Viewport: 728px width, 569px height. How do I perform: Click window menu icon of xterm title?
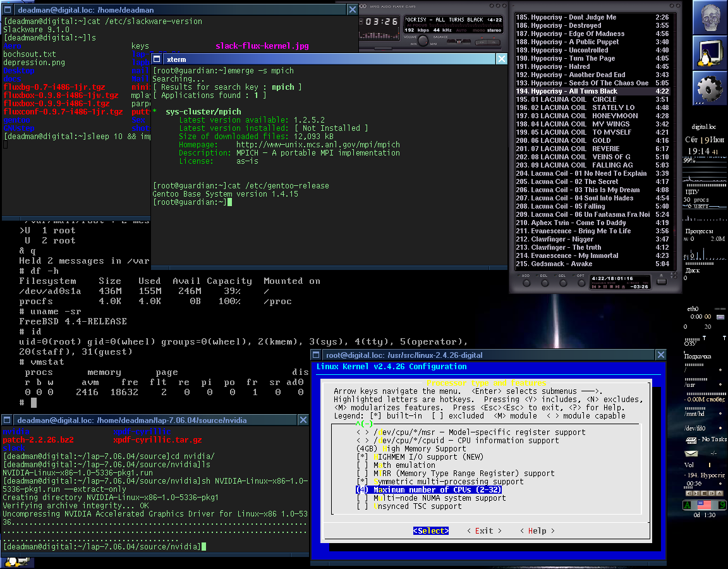(x=157, y=59)
